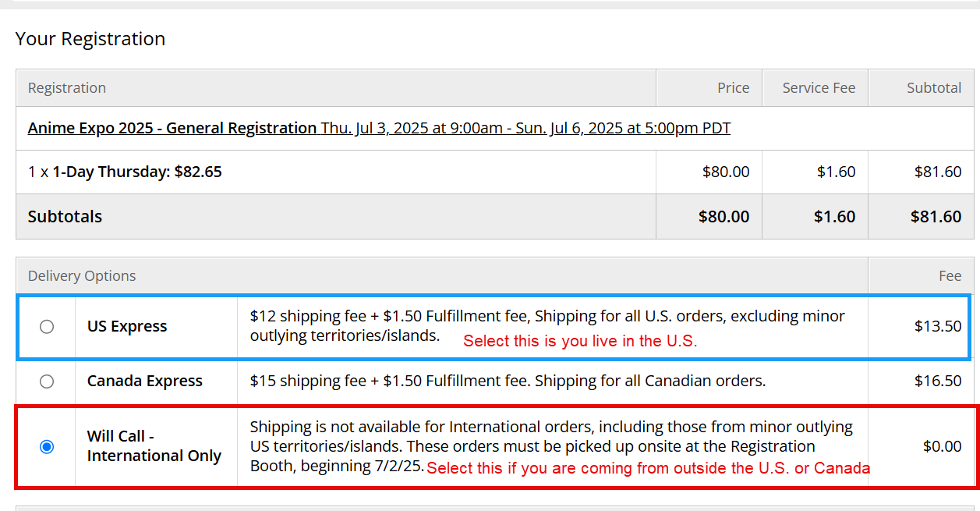Image resolution: width=980 pixels, height=511 pixels.
Task: Select the Canada Express radio button
Action: [x=47, y=381]
